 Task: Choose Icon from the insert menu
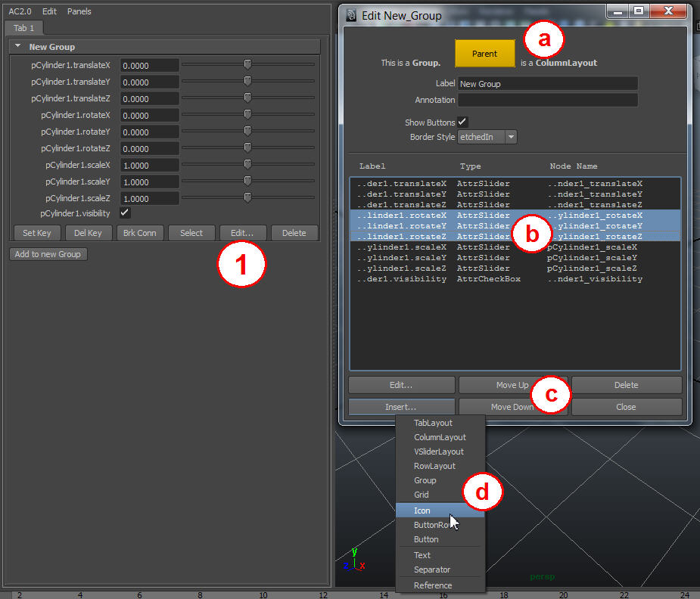(422, 511)
